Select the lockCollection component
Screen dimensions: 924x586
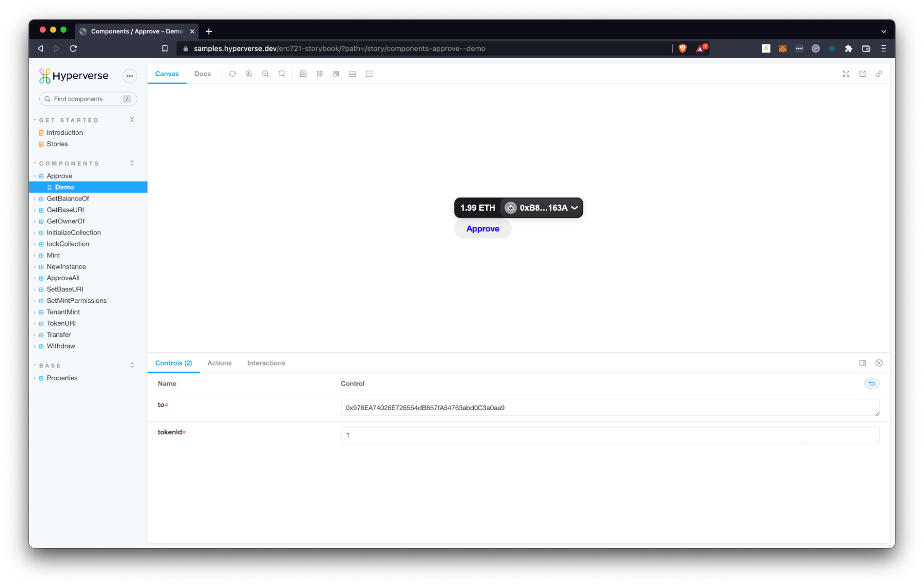[68, 244]
